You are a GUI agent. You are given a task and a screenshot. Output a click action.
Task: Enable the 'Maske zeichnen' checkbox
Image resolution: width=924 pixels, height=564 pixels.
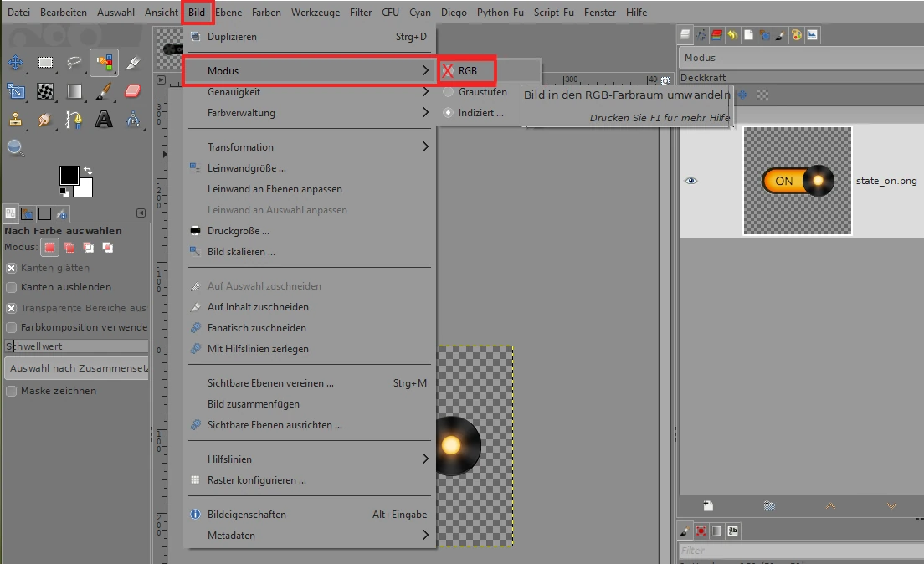coord(12,391)
